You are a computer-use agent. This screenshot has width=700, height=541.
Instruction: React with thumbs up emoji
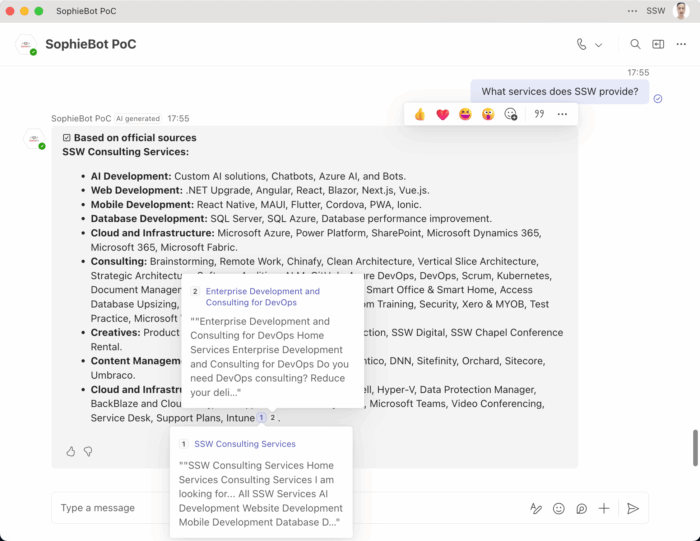click(x=420, y=115)
